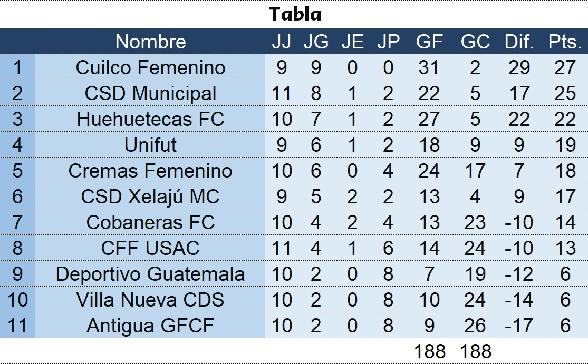Screen dimensions: 588x364
Task: Click the Villa Nueva CDS name cell
Action: (150, 300)
